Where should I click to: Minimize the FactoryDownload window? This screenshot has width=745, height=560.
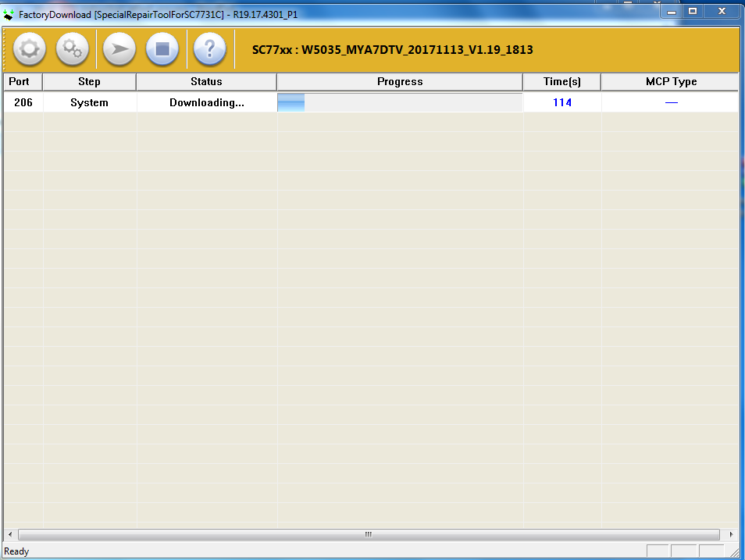coord(672,12)
